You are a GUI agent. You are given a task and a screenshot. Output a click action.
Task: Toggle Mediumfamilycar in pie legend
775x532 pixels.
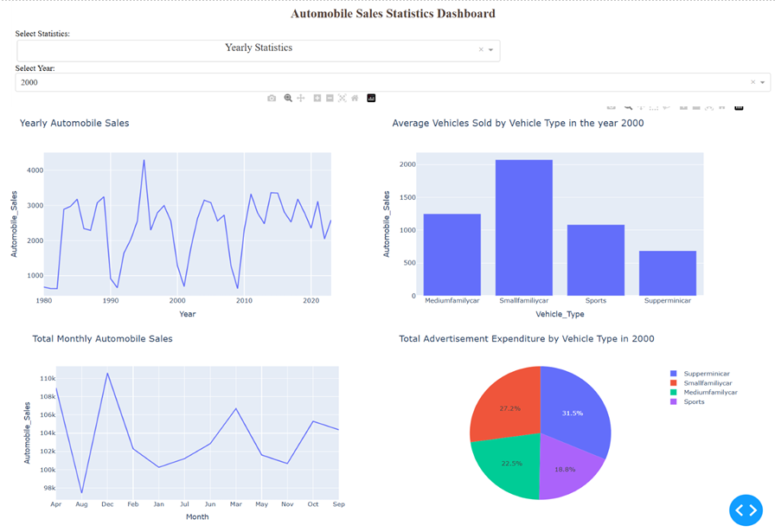coord(709,393)
